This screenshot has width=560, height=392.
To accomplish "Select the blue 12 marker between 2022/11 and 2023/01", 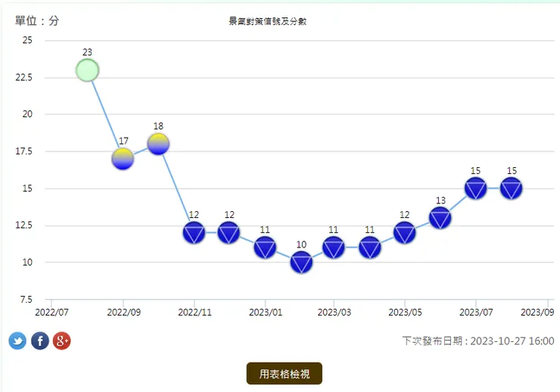I will coord(229,233).
